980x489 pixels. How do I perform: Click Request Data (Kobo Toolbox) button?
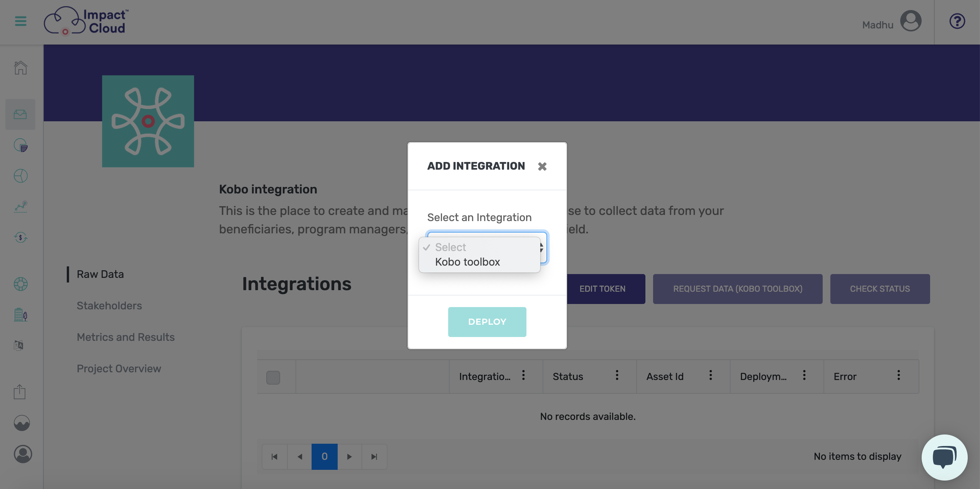[x=737, y=289]
